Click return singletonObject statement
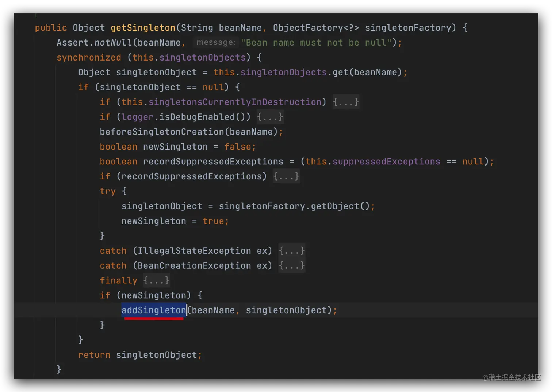Screen dimensions: 552x392 (140, 355)
